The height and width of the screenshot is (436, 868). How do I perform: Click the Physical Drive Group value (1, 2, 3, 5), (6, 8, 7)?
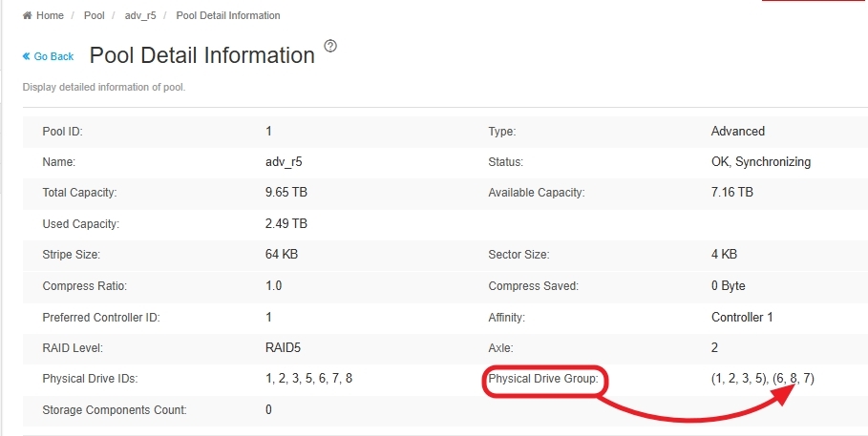[x=762, y=379]
